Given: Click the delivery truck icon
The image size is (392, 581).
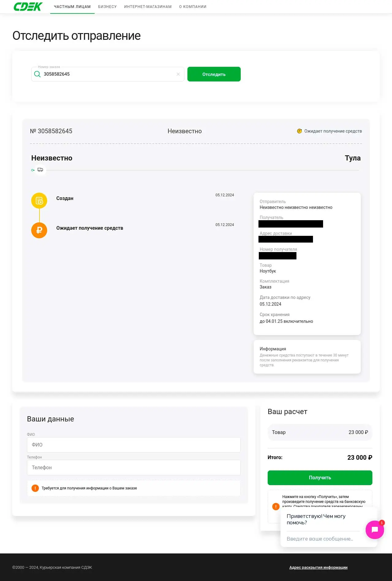Looking at the screenshot, I should (40, 170).
